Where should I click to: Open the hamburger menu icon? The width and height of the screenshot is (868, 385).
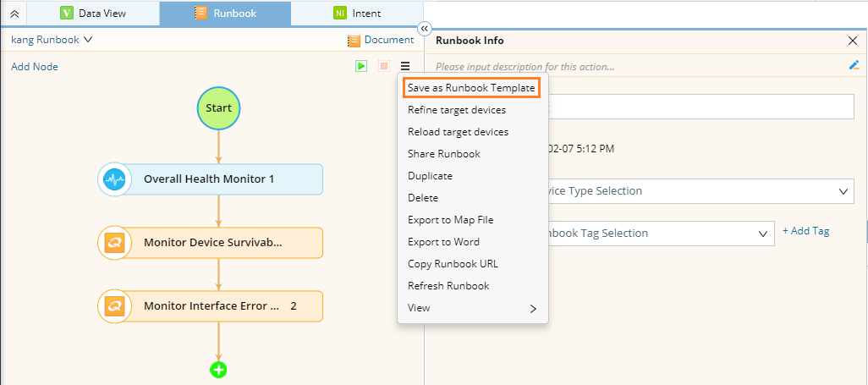pyautogui.click(x=405, y=66)
